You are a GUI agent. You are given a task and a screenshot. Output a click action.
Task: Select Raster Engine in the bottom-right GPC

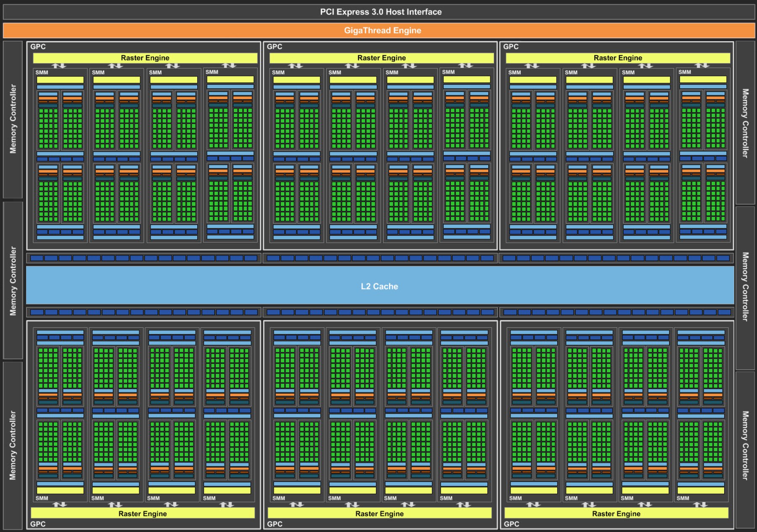coord(616,513)
